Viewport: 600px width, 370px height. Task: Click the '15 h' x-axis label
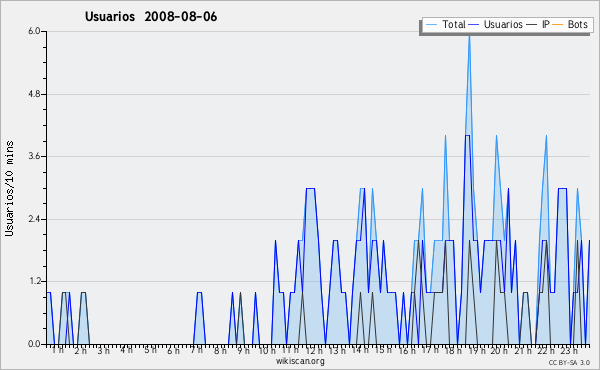(x=383, y=350)
